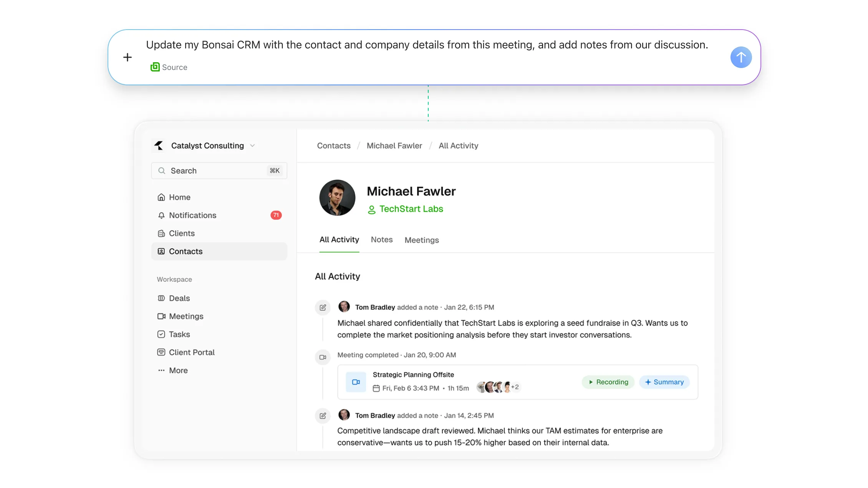Click the seed fundraise note text
Screen dimensions: 868x488
[512, 329]
